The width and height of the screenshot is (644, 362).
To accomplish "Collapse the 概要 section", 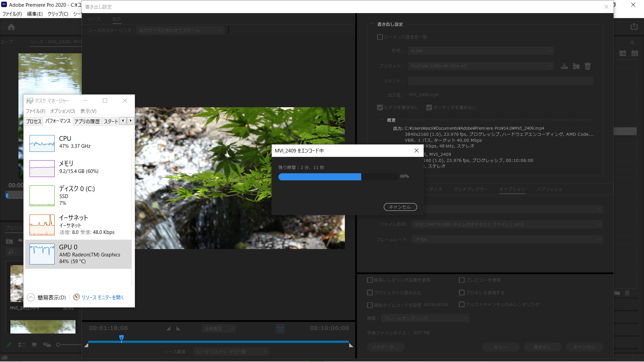I will coord(381,120).
